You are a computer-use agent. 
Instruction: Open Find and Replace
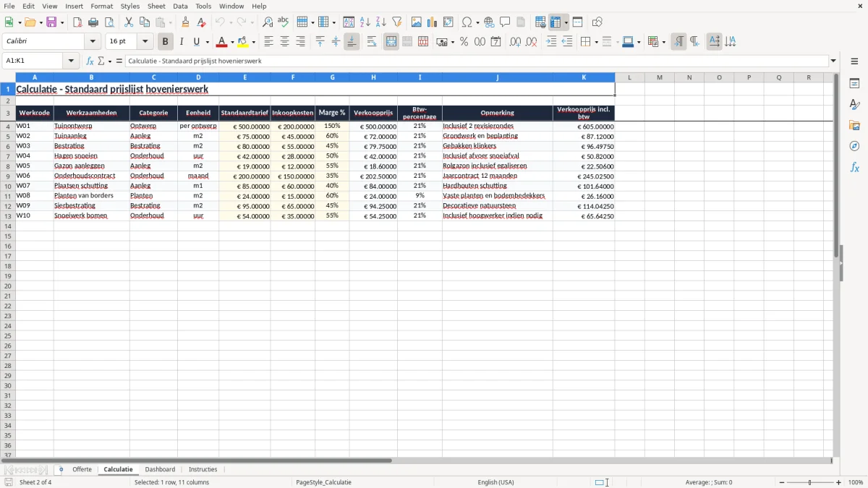click(267, 22)
